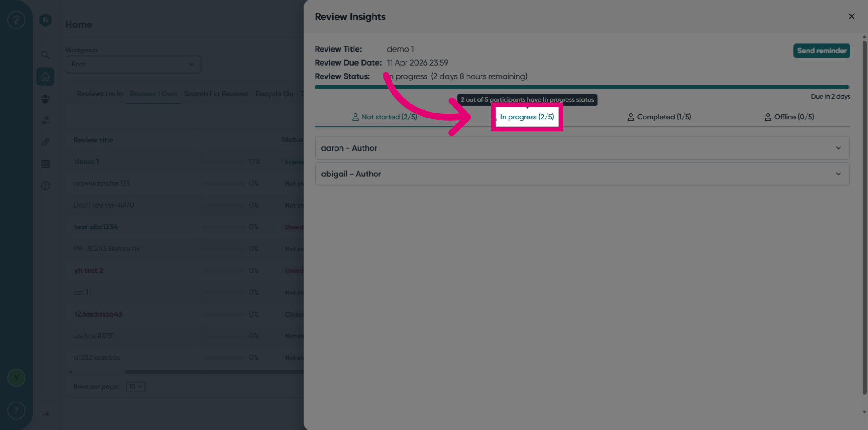Screen dimensions: 868x430
Task: Open the Workgroup Root dropdown
Action: [x=133, y=64]
